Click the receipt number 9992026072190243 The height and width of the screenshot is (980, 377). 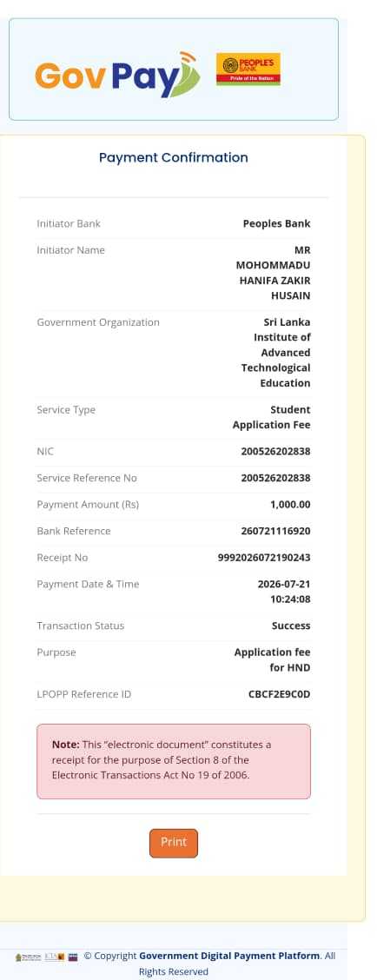click(x=264, y=558)
